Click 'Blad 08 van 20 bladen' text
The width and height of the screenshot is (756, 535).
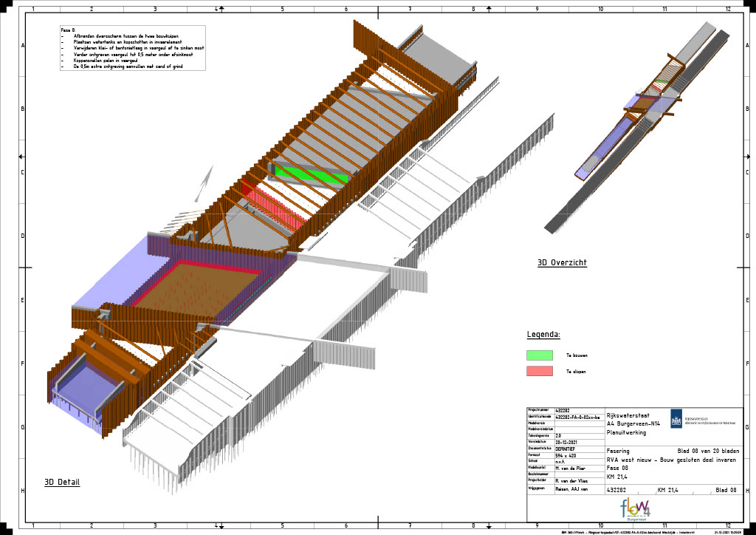[707, 450]
